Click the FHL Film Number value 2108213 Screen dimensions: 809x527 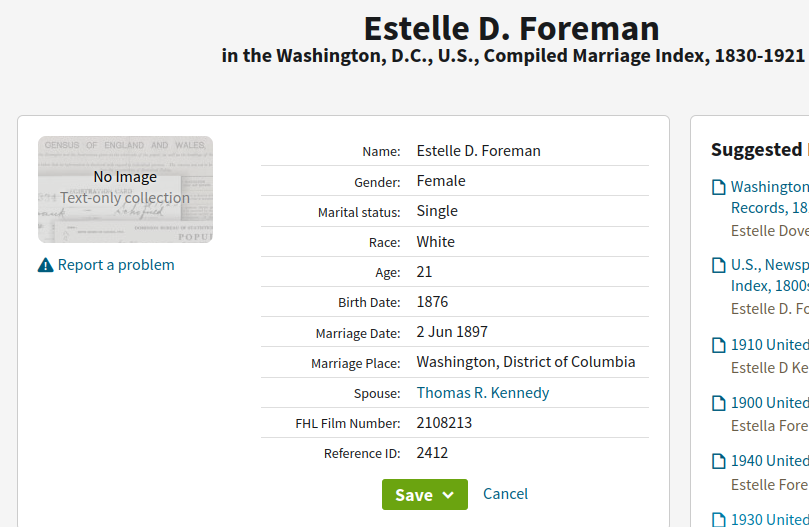click(444, 423)
